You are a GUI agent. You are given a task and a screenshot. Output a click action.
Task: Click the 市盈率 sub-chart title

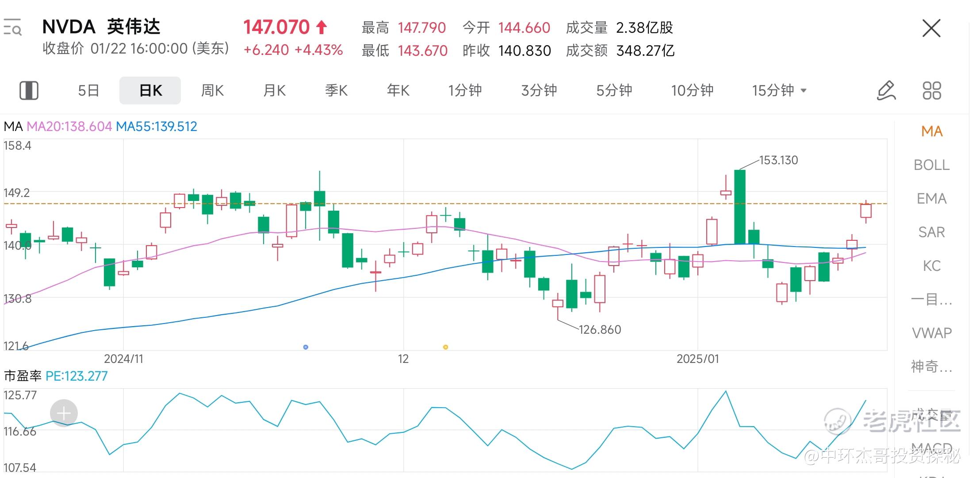pos(23,376)
